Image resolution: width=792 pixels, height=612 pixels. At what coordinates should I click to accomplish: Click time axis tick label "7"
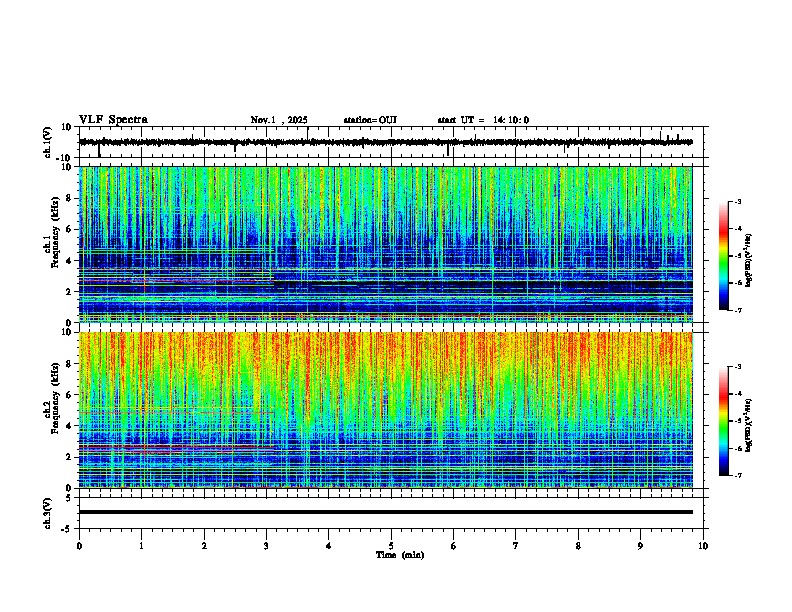click(x=516, y=546)
